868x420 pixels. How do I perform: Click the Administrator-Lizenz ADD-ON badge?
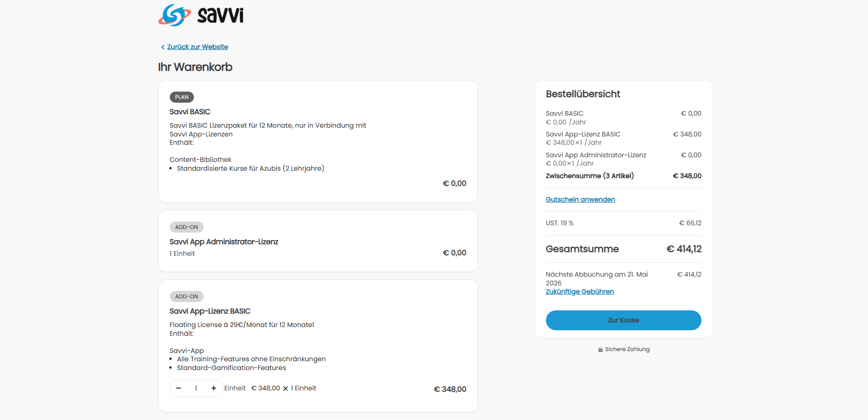[x=186, y=227]
